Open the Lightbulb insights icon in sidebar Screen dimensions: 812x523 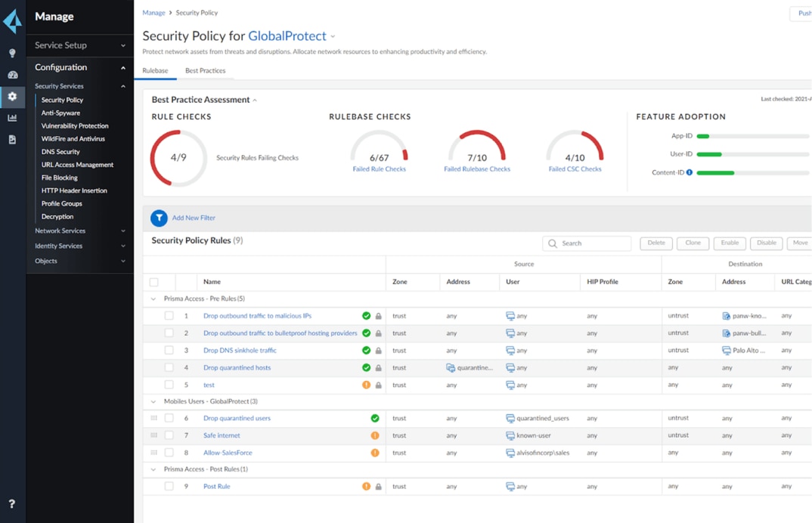[12, 53]
